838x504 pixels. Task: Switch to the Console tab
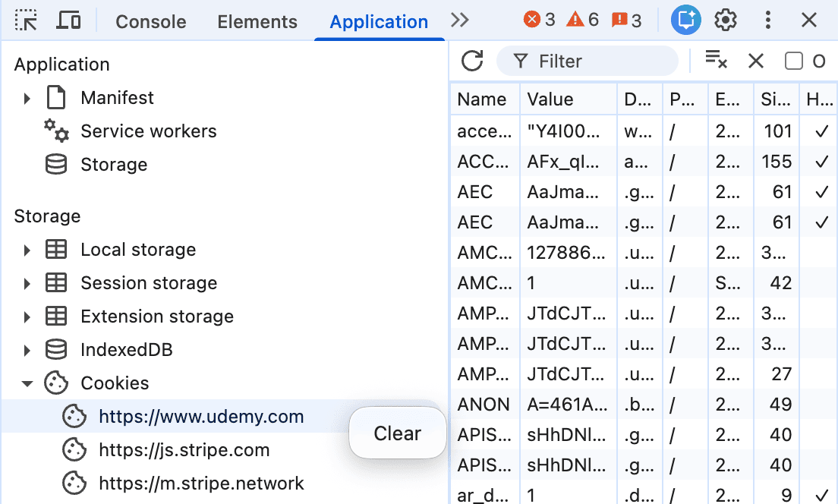[x=150, y=21]
